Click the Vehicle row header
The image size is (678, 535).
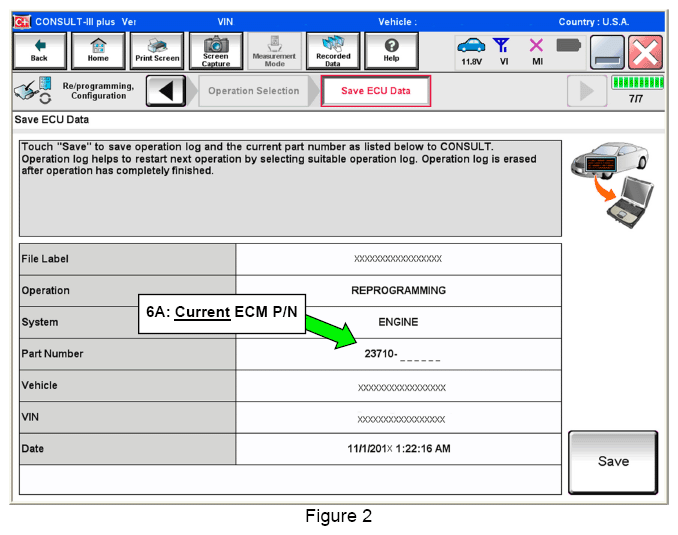click(128, 386)
